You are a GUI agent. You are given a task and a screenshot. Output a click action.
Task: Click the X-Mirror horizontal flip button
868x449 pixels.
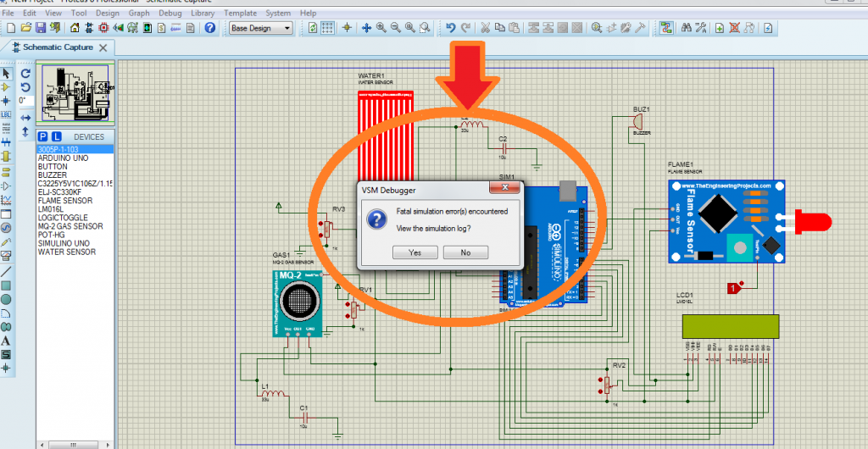[25, 118]
